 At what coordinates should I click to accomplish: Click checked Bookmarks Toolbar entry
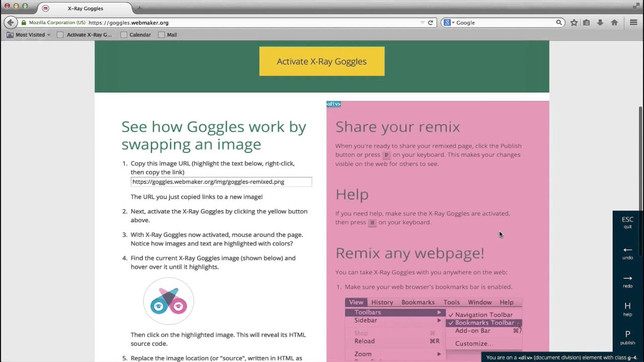pos(484,323)
